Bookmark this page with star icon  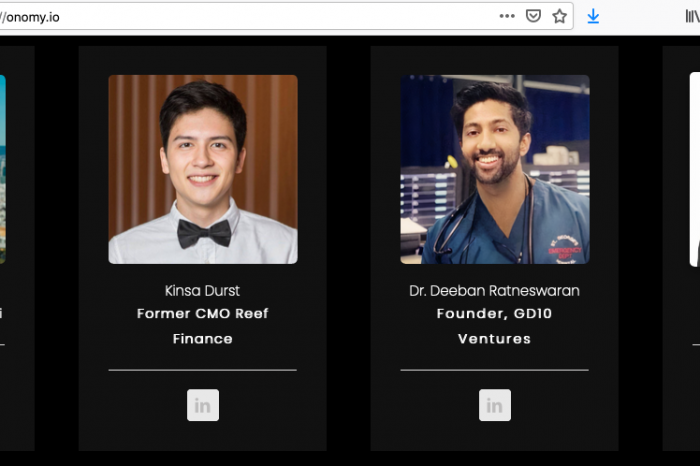coord(559,17)
